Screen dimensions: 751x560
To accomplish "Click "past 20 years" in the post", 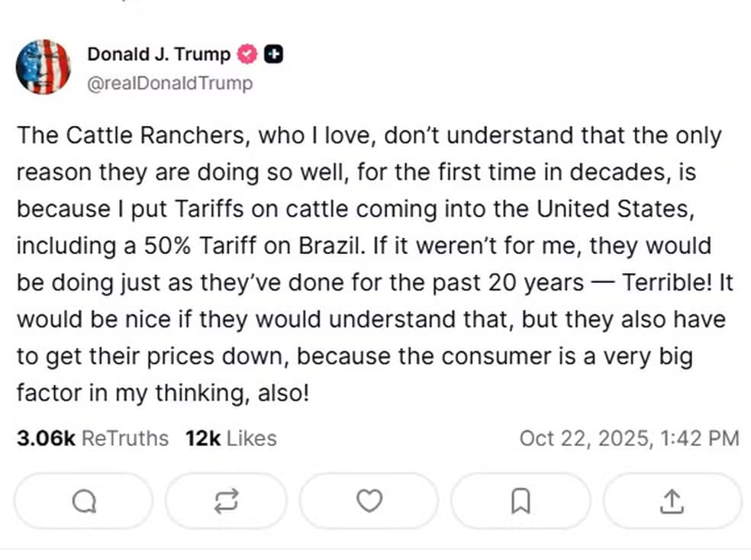I will tap(511, 282).
